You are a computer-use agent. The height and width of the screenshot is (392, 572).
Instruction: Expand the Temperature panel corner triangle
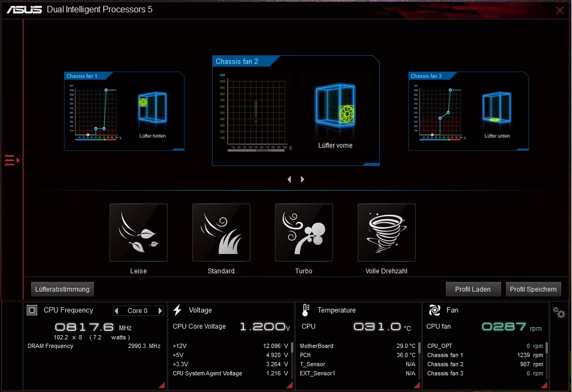pyautogui.click(x=417, y=385)
